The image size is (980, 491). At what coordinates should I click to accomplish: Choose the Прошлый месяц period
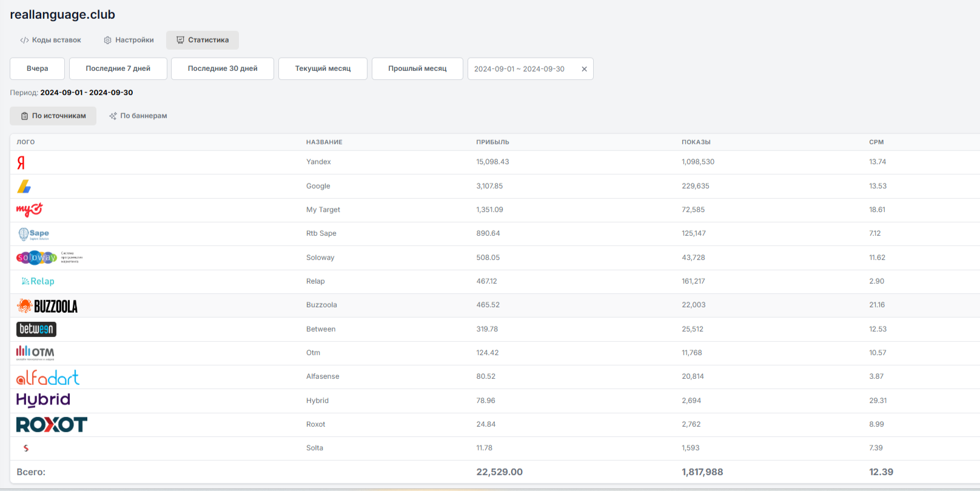[x=418, y=68]
